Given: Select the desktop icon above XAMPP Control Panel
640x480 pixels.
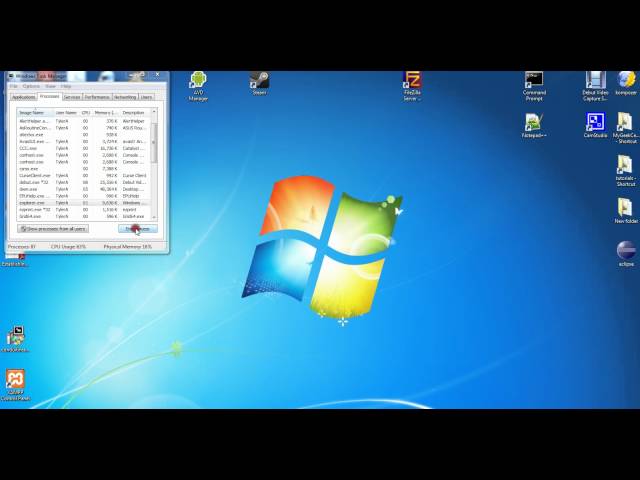Looking at the screenshot, I should coord(16,339).
